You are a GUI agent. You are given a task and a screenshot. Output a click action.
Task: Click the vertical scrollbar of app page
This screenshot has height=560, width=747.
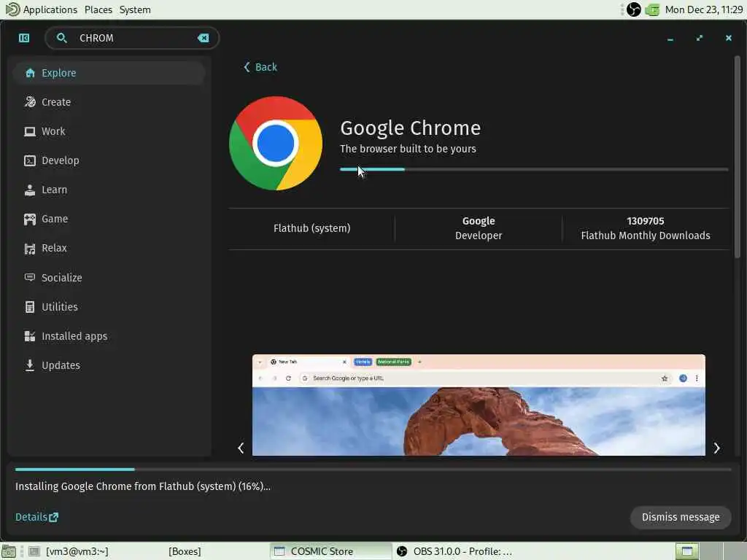tap(737, 157)
